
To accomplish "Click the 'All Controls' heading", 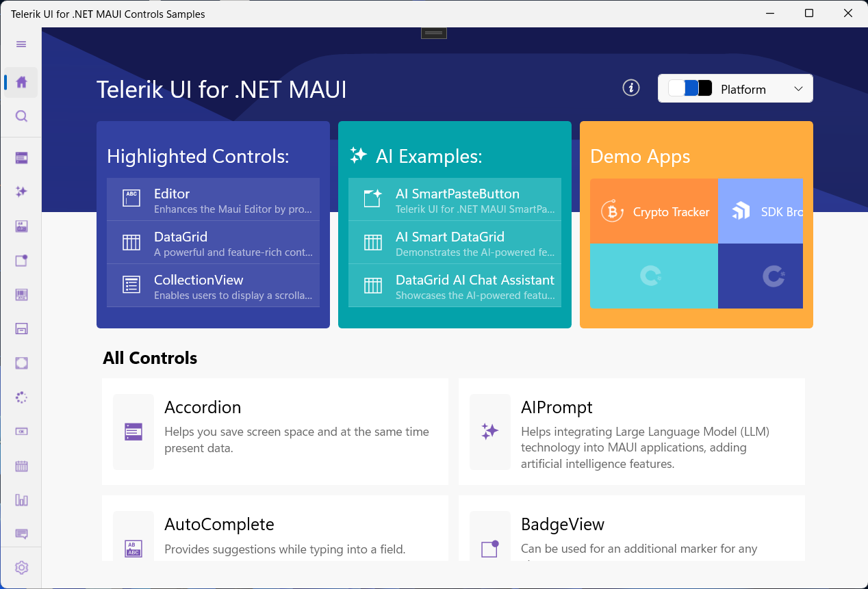I will click(x=150, y=358).
